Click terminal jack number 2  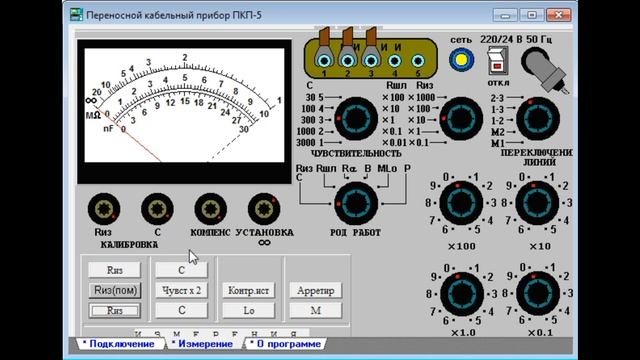[348, 61]
